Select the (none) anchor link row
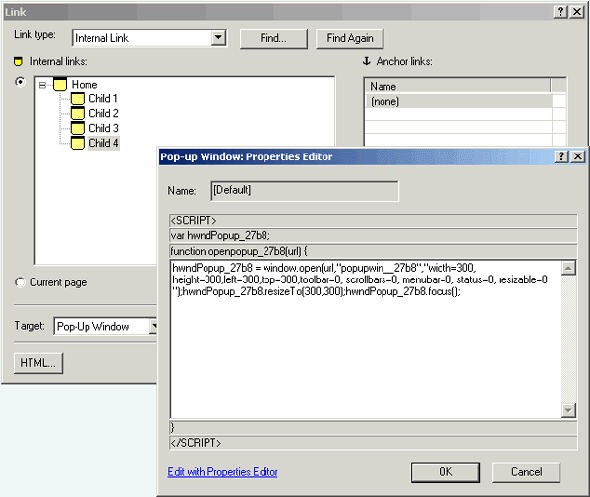This screenshot has width=590, height=497. (459, 101)
